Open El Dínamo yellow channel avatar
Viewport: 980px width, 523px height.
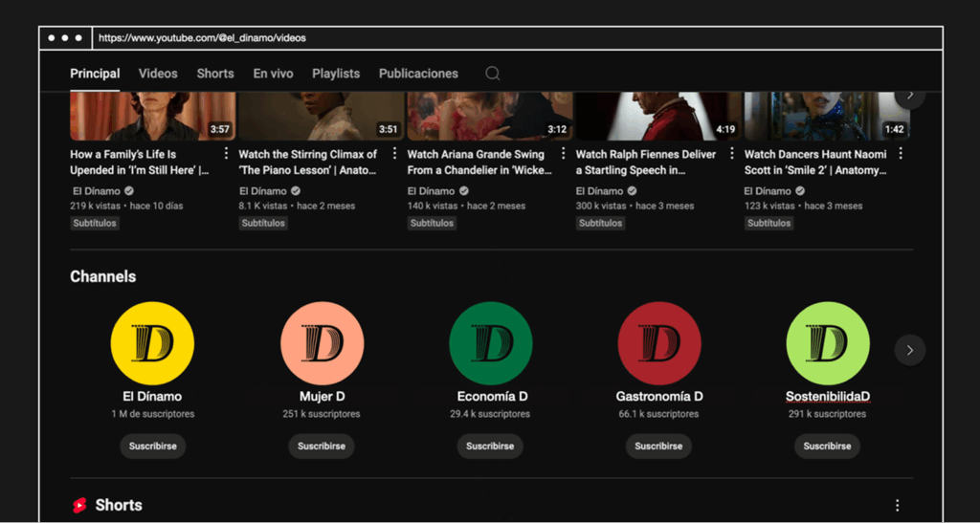click(152, 343)
